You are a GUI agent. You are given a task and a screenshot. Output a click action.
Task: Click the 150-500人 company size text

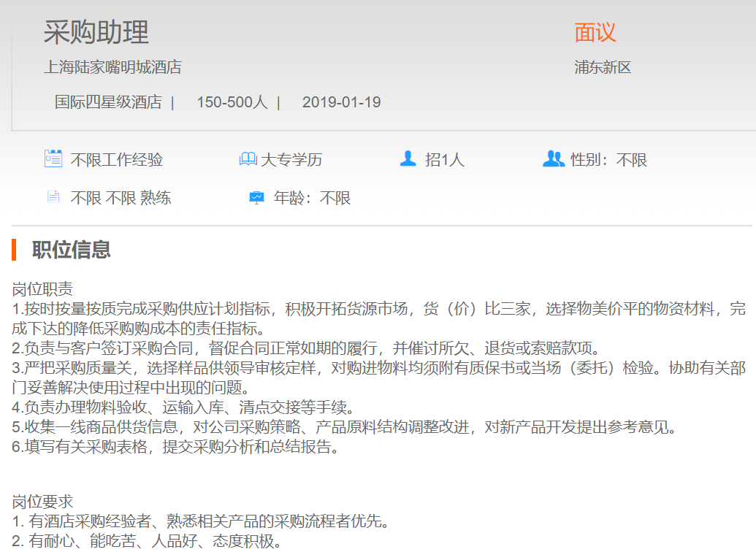click(x=232, y=102)
